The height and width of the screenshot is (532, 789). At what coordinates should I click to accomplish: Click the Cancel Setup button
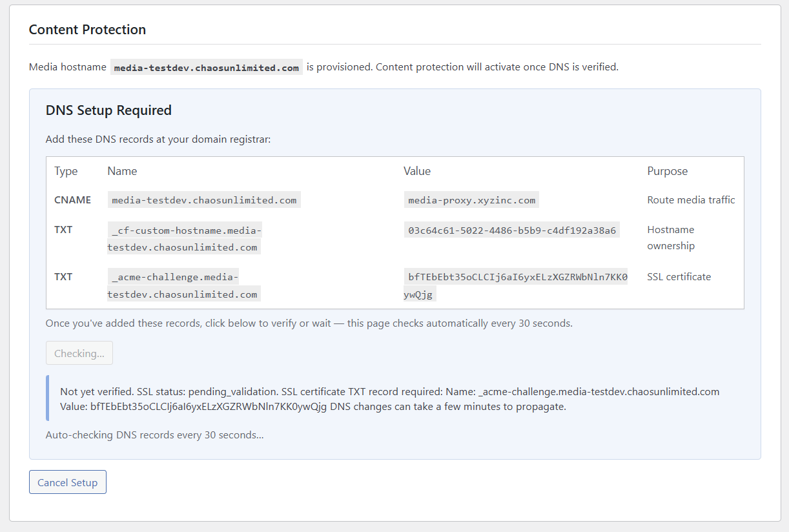67,482
